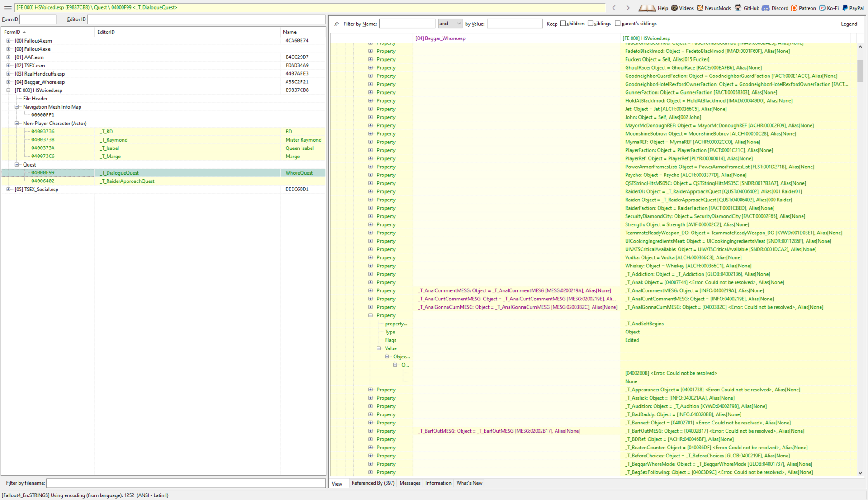This screenshot has height=500, width=868.
Task: Collapse the expanded _T_AndSoItBegins Property
Action: point(370,315)
